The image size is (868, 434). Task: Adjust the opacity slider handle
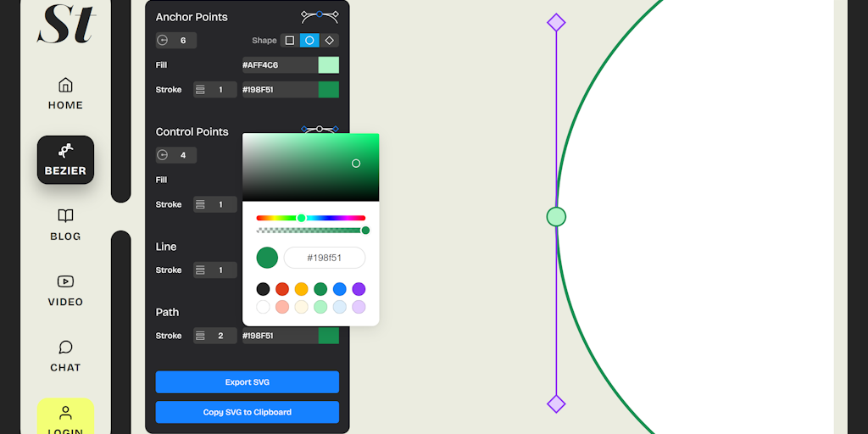point(365,231)
